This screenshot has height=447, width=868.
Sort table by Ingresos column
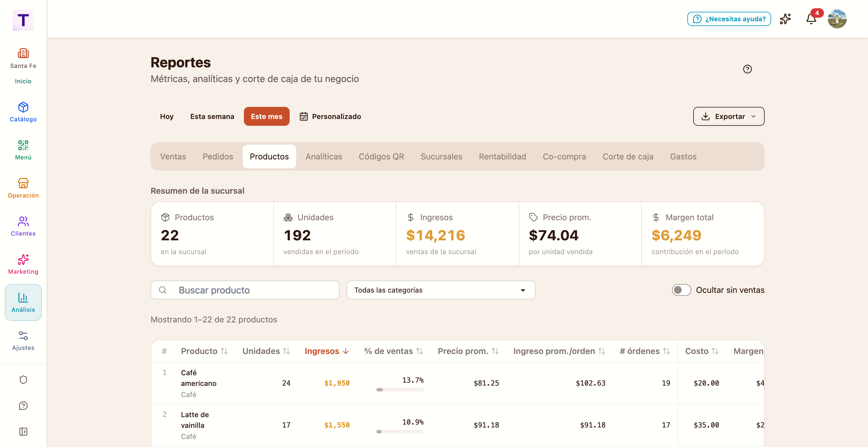(327, 351)
